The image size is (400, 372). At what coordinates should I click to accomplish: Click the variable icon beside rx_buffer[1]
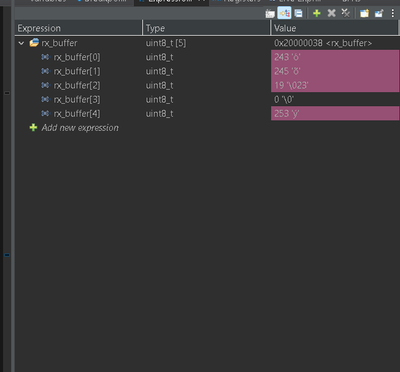pyautogui.click(x=46, y=71)
